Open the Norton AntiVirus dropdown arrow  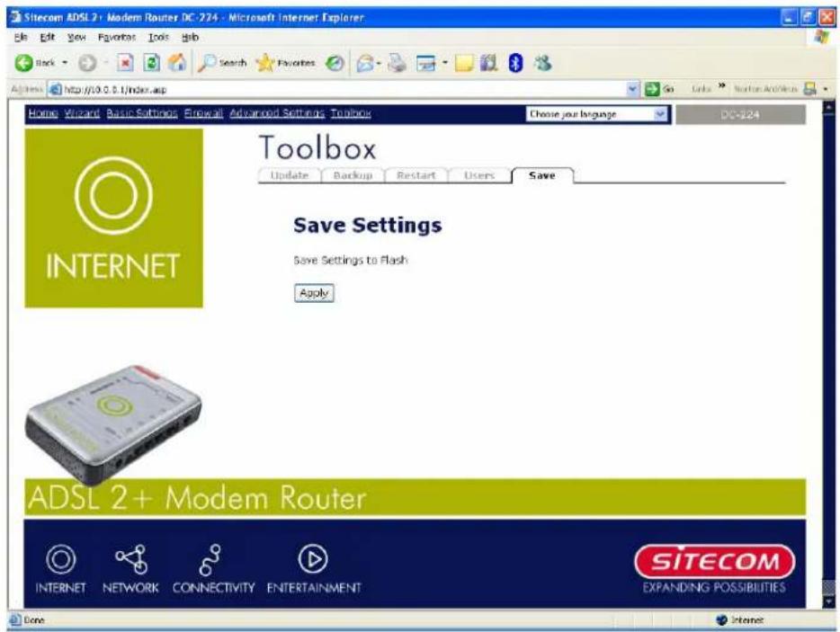click(827, 89)
